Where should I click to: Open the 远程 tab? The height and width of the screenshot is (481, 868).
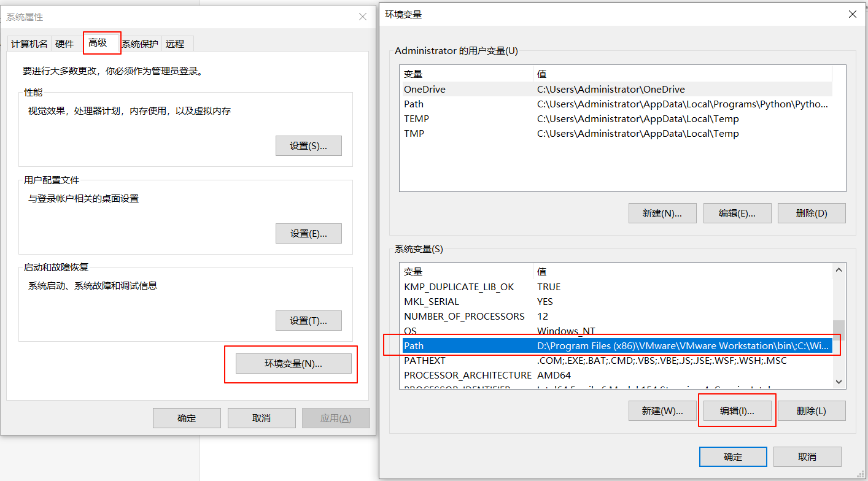tap(175, 43)
